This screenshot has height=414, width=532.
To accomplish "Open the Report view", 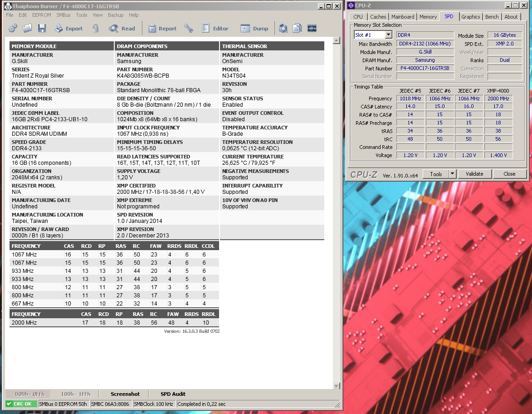I will click(162, 29).
